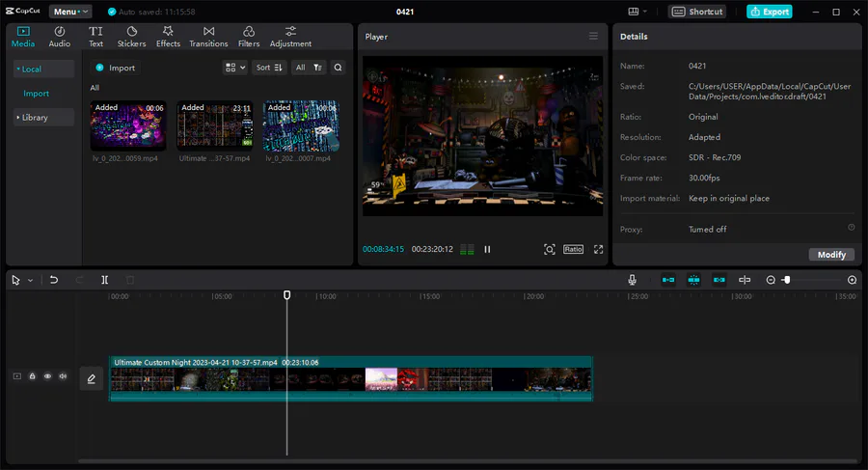Toggle preview axis

pyautogui.click(x=745, y=280)
